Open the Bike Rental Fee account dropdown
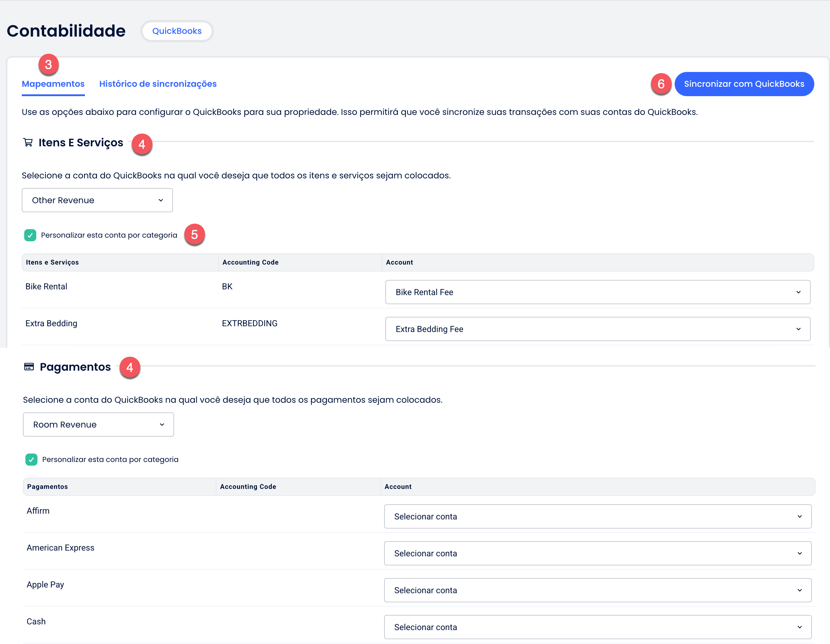The width and height of the screenshot is (830, 644). click(598, 292)
